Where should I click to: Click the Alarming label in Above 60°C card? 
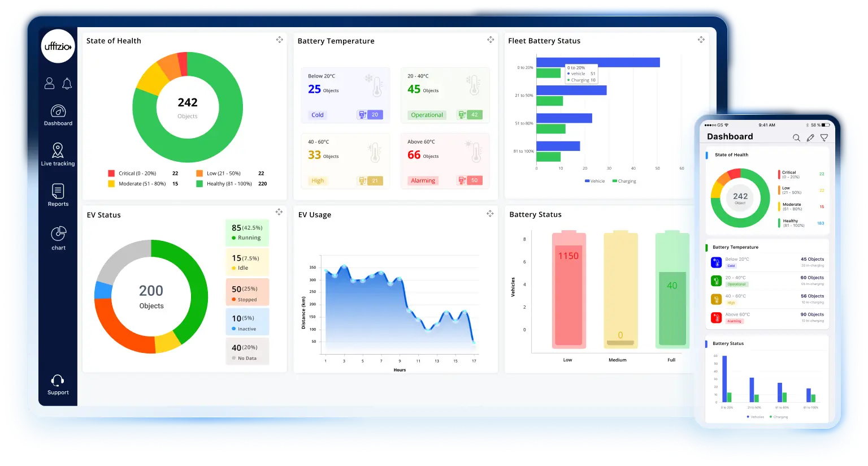point(423,180)
